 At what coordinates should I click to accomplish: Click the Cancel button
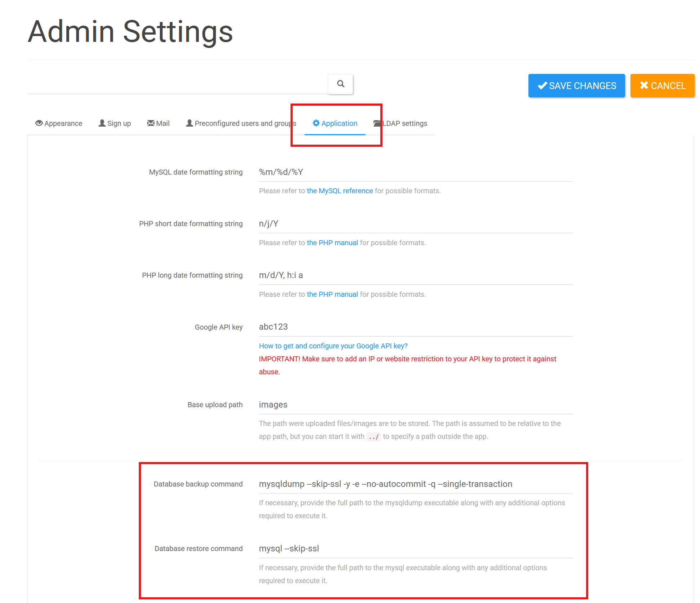click(x=662, y=85)
